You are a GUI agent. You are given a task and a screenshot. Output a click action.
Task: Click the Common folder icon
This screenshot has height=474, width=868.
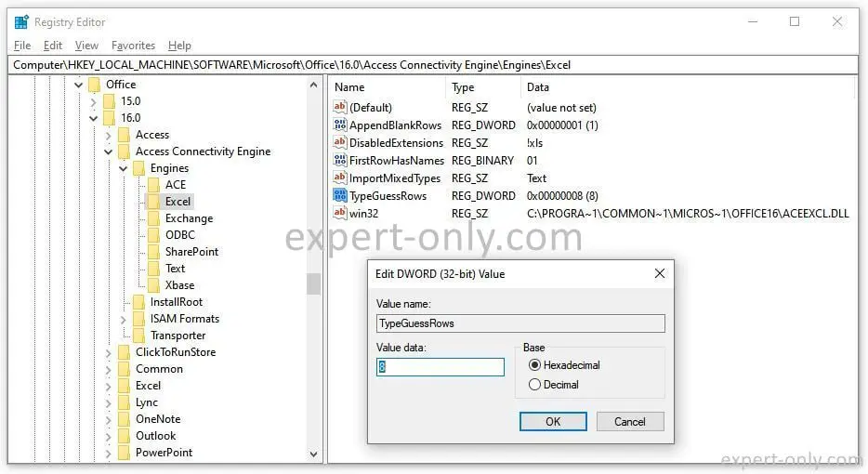click(x=125, y=369)
